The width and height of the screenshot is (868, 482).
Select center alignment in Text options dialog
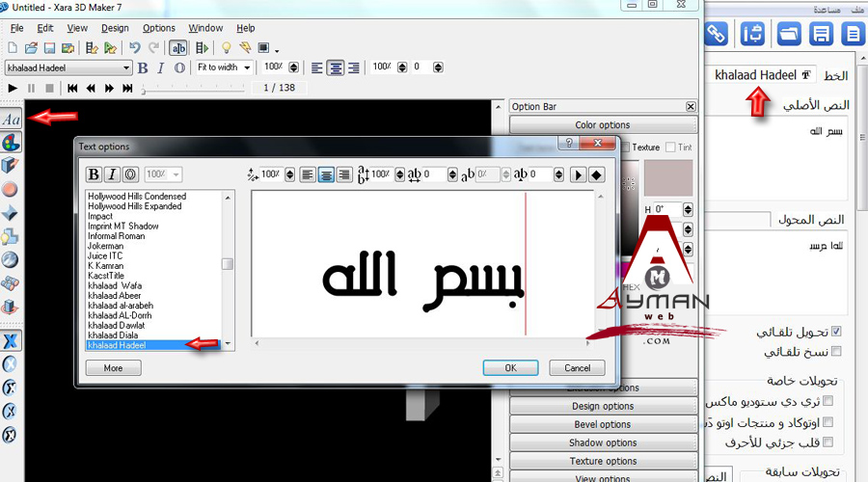325,174
